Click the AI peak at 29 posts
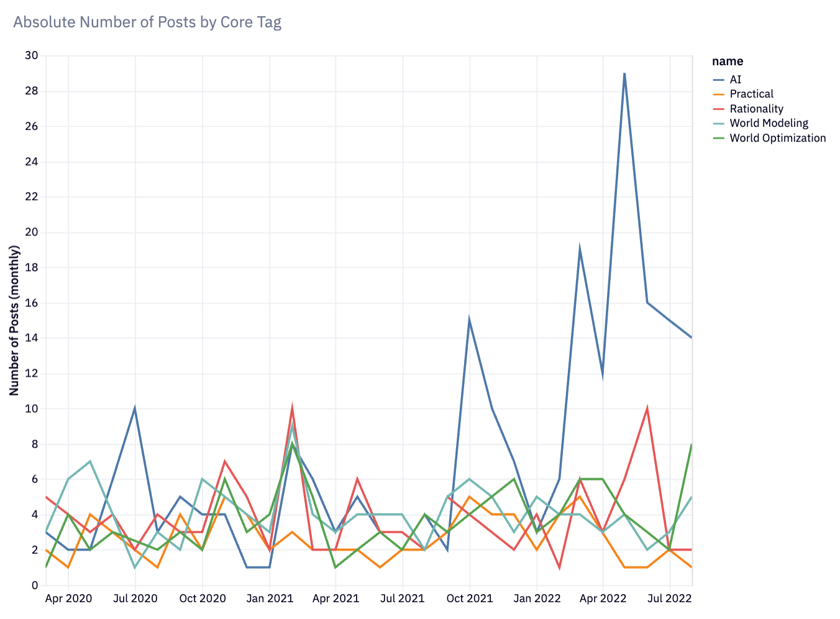Screen dimensions: 840x619 pyautogui.click(x=624, y=73)
